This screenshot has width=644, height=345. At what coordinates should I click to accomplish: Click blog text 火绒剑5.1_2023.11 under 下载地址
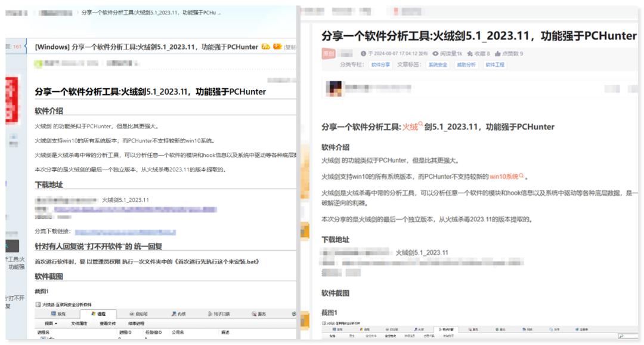[422, 252]
